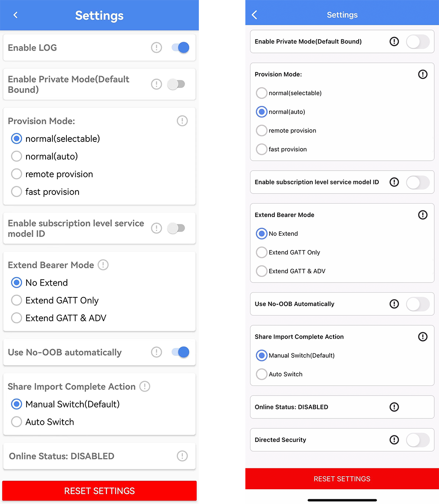Tap Online Status: DISABLED text, left screen
This screenshot has width=439, height=504.
(x=61, y=456)
